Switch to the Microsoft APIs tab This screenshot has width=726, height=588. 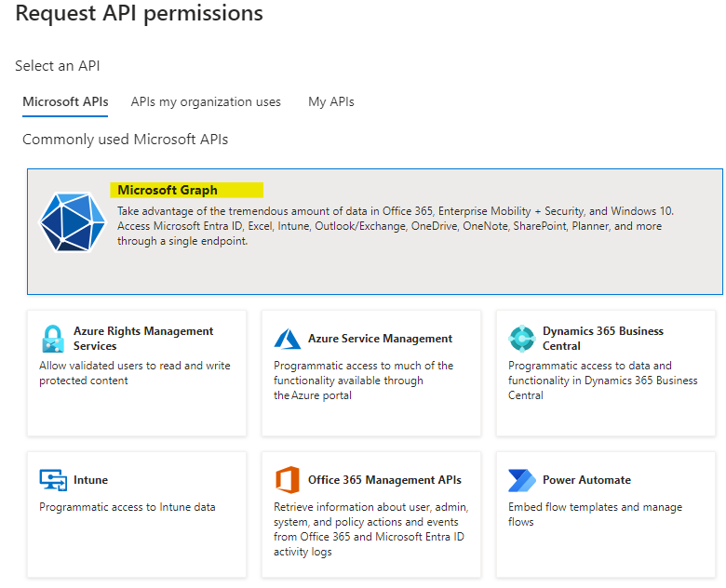65,101
